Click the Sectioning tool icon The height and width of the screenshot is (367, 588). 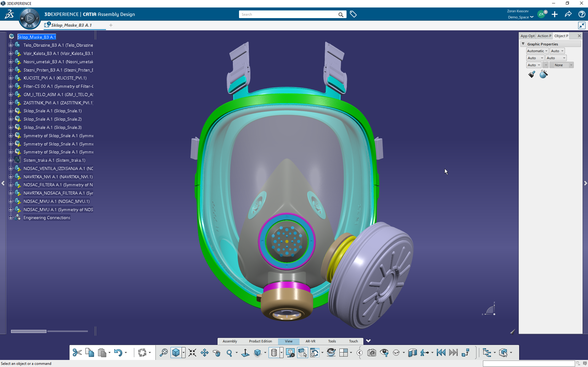(x=412, y=353)
